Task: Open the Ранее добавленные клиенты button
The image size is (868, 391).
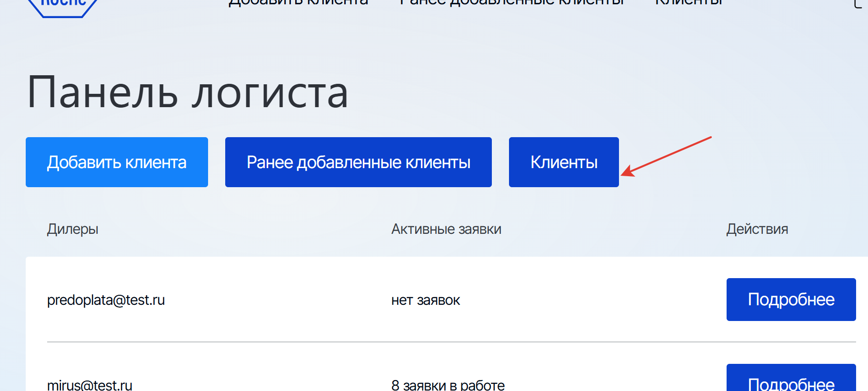Action: (359, 162)
